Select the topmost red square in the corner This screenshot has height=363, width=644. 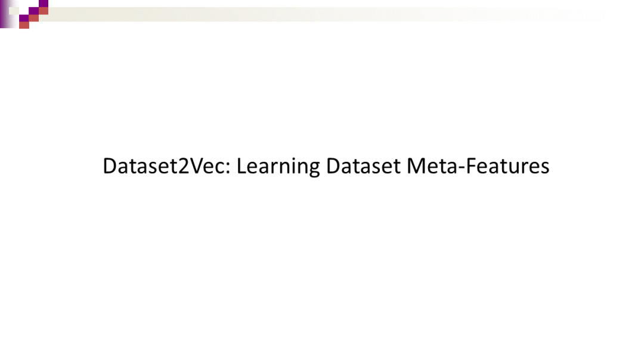[x=44, y=10]
